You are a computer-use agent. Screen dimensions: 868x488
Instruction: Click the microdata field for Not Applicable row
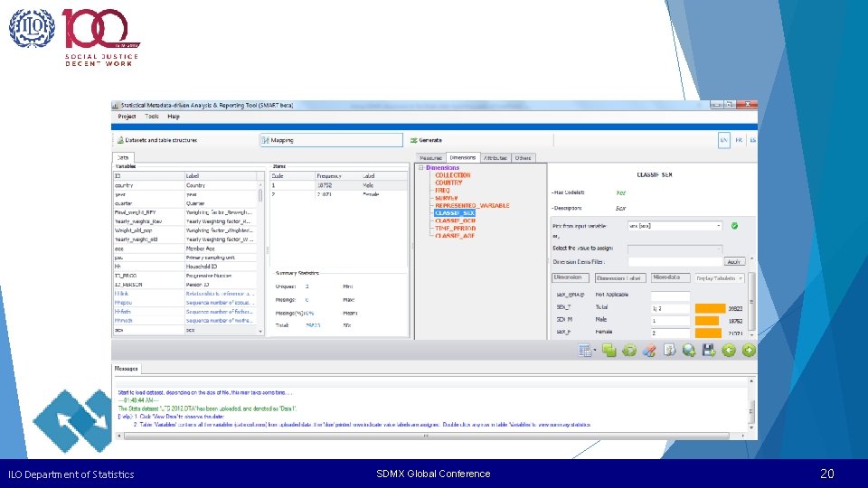coord(670,296)
